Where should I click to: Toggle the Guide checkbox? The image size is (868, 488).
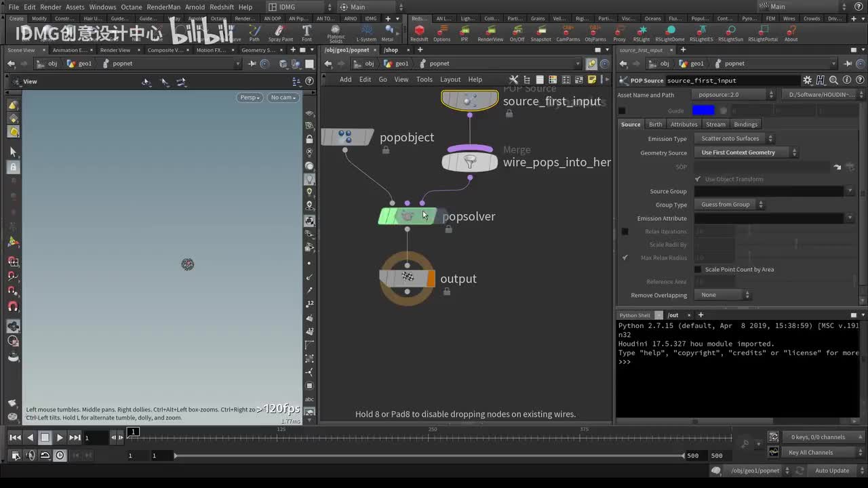coord(622,110)
